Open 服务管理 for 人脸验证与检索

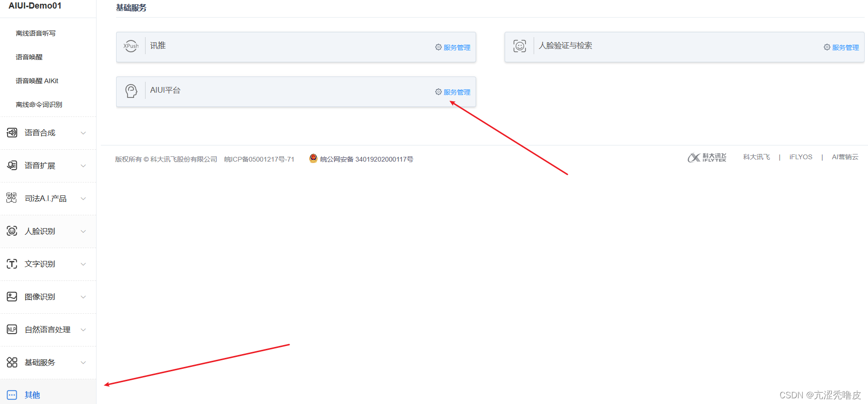[x=846, y=48]
